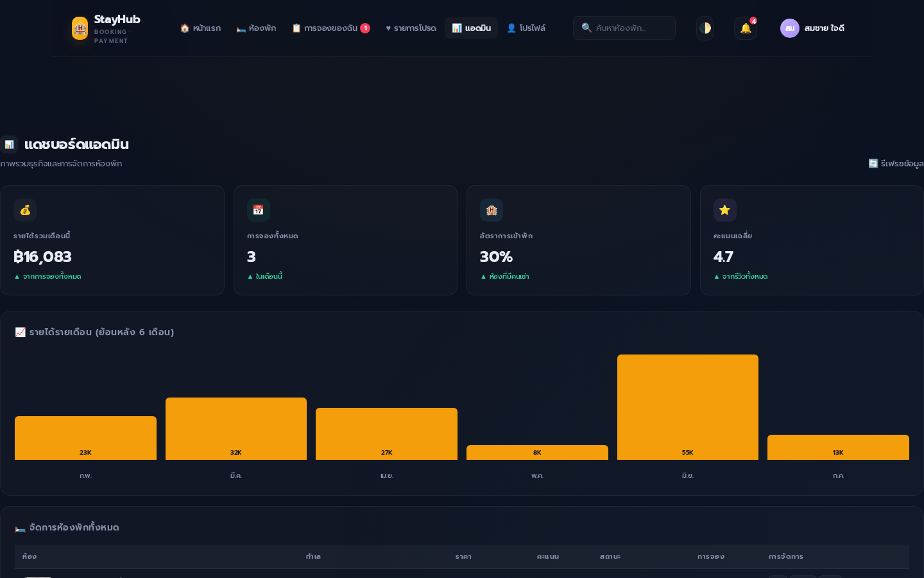Click the dashboard chart icon beside title
Image resolution: width=924 pixels, height=578 pixels.
[9, 144]
